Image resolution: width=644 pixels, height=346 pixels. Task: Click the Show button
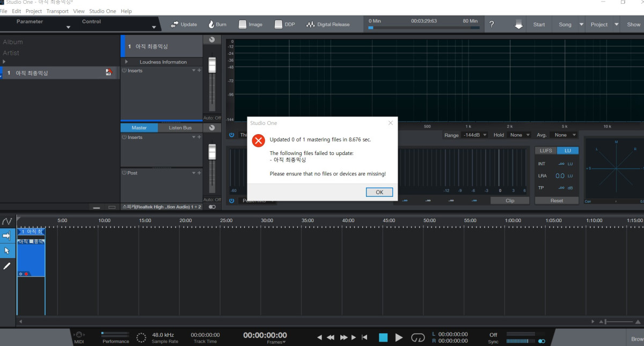[x=633, y=25]
